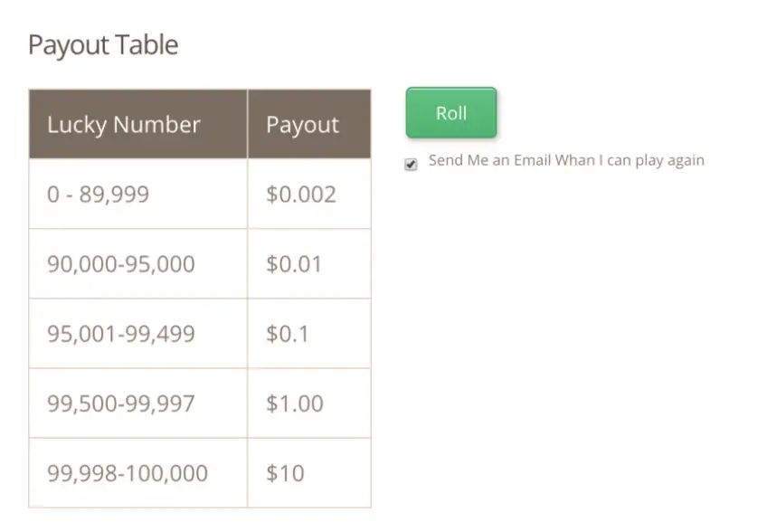The width and height of the screenshot is (767, 532).
Task: Click the 'Send Me an Email' label text
Action: pos(566,160)
